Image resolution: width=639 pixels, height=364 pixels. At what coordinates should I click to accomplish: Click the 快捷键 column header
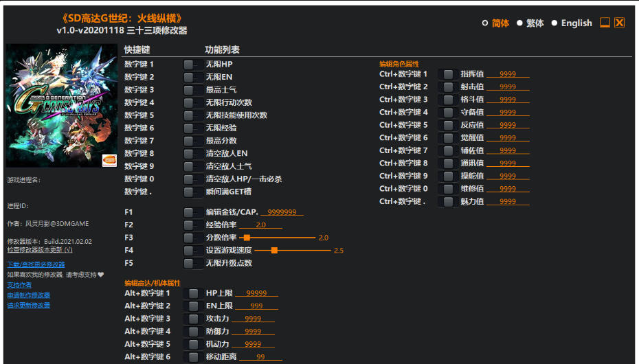tap(137, 49)
